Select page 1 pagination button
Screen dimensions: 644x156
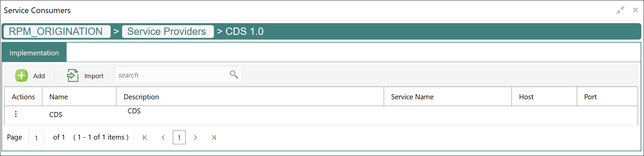[x=179, y=138]
